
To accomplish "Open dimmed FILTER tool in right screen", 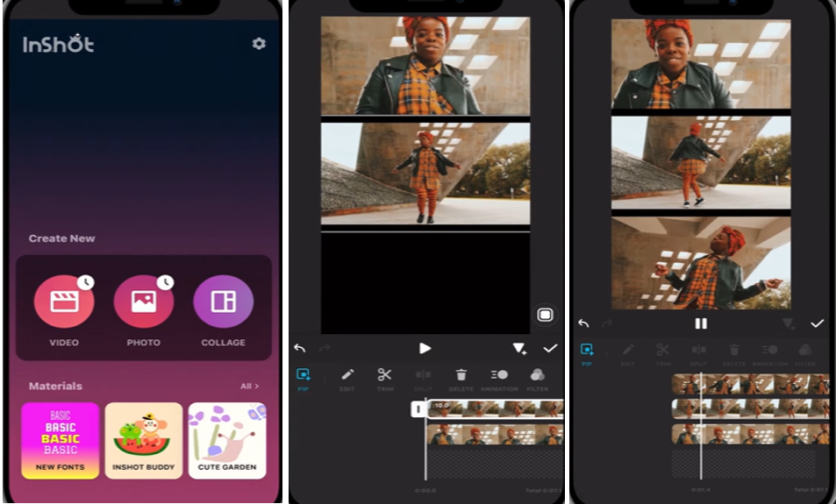I will (805, 354).
